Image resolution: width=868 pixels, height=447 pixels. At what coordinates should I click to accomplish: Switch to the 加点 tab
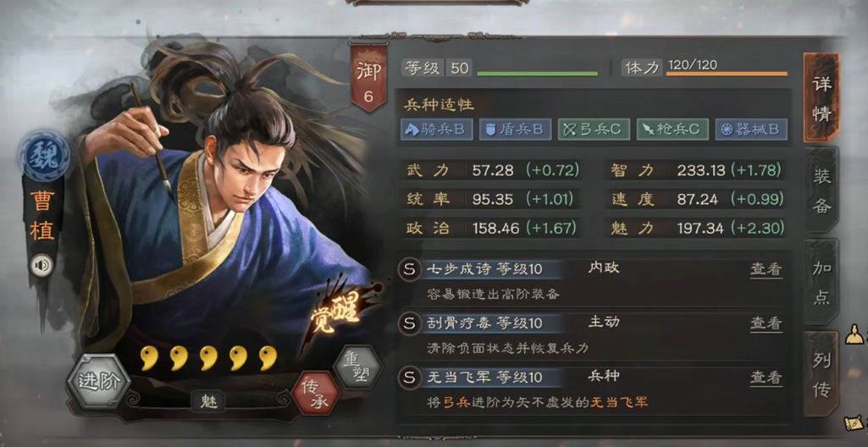[x=821, y=282]
